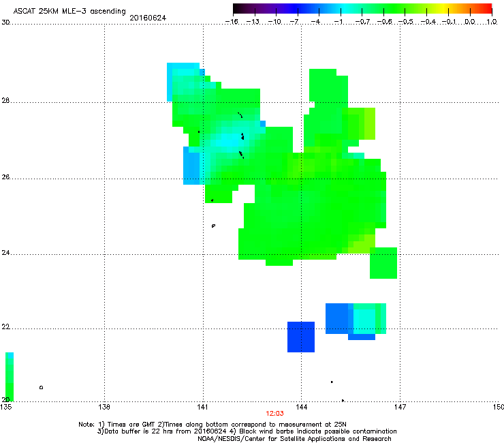504x443 pixels.
Task: Click the isolated green square below 24N
Action: [383, 263]
